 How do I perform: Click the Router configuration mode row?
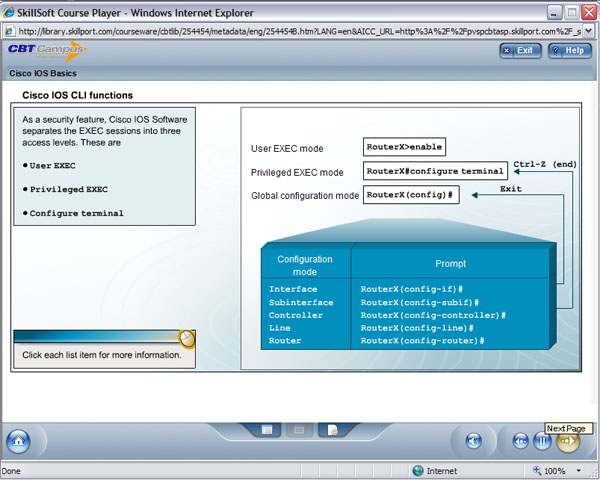(x=285, y=341)
